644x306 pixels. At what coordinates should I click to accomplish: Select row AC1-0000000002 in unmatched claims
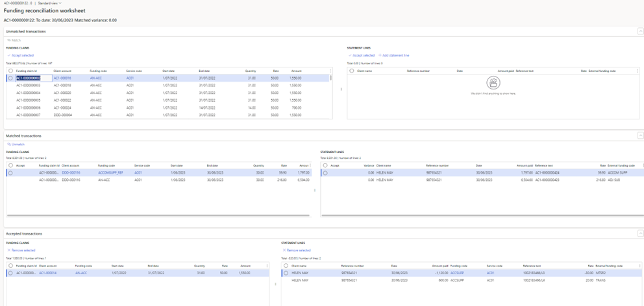(10, 78)
